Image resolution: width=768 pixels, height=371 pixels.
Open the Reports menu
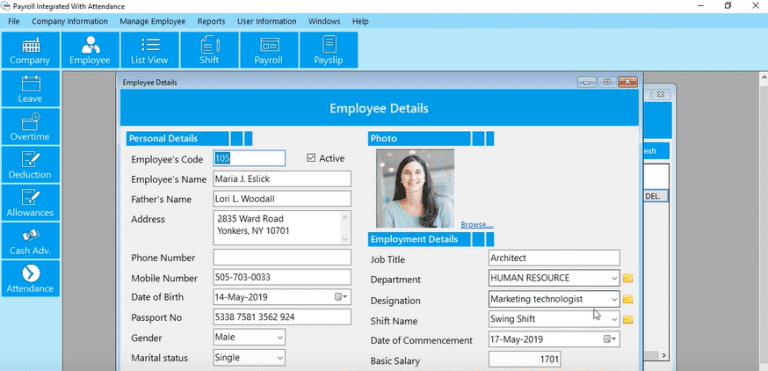point(211,21)
